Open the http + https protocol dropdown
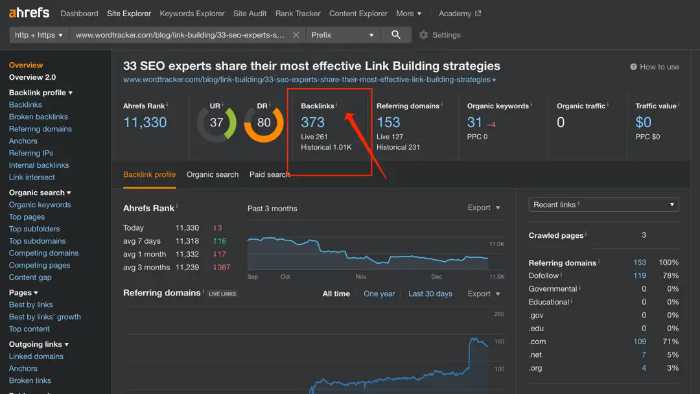Viewport: 700px width, 394px height. click(38, 35)
